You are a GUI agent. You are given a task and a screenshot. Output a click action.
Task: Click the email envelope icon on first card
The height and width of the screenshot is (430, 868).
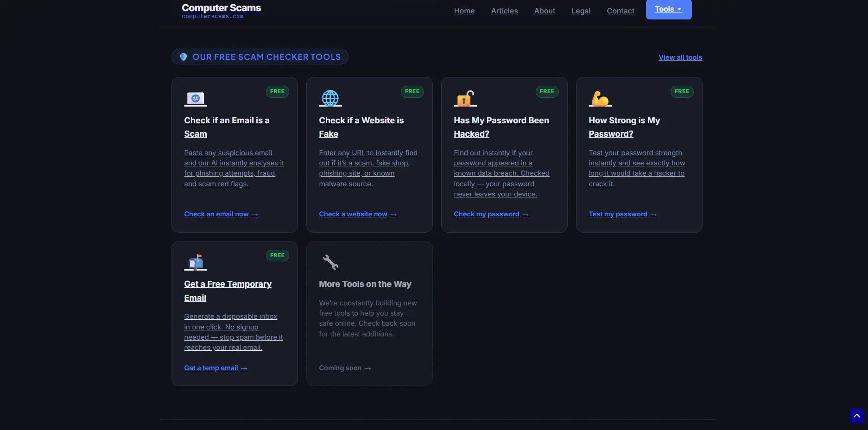pos(196,98)
